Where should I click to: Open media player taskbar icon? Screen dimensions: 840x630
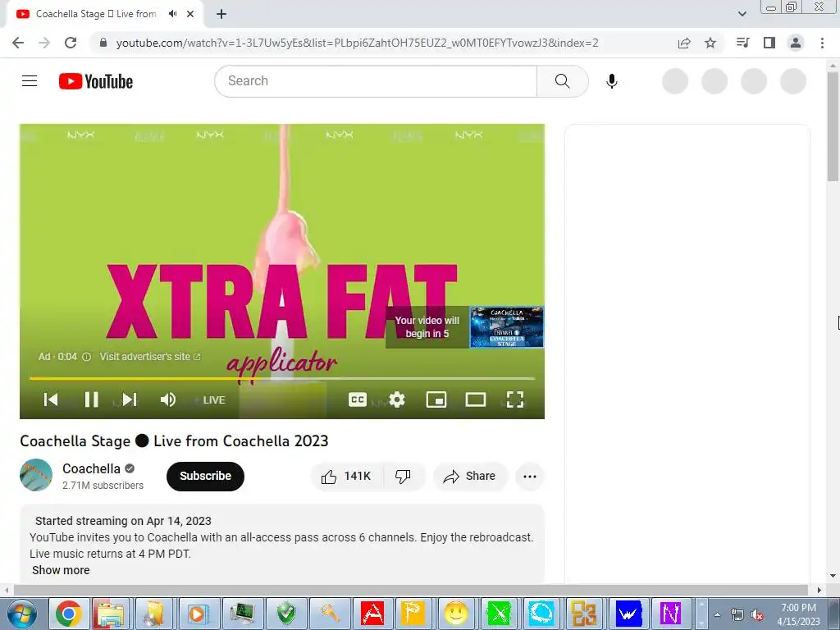click(198, 614)
